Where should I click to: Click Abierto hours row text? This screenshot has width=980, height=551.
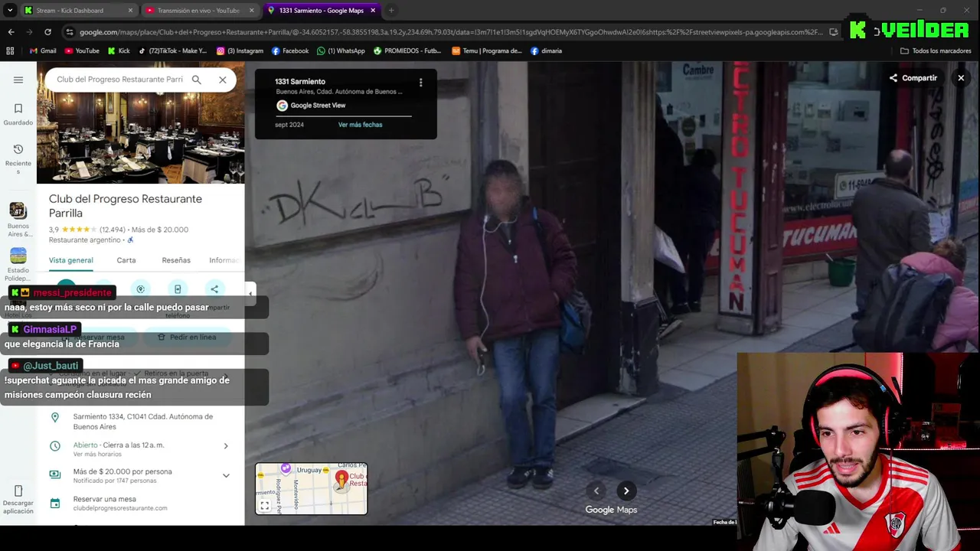[119, 445]
